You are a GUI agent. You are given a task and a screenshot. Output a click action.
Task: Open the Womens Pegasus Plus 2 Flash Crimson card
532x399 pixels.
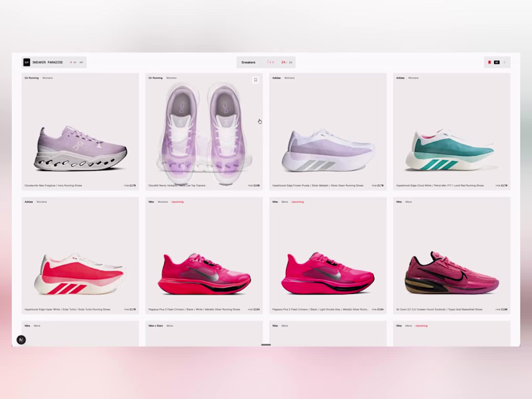pyautogui.click(x=204, y=255)
